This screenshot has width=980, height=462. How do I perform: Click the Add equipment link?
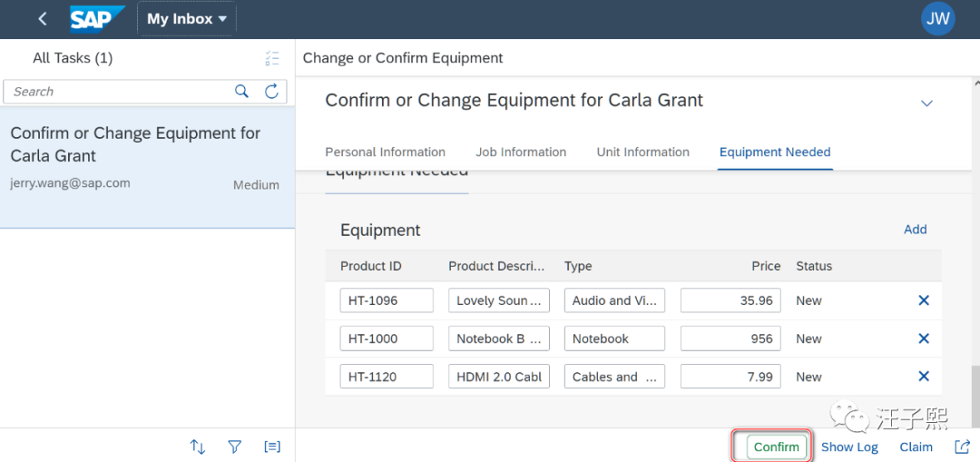pyautogui.click(x=915, y=230)
